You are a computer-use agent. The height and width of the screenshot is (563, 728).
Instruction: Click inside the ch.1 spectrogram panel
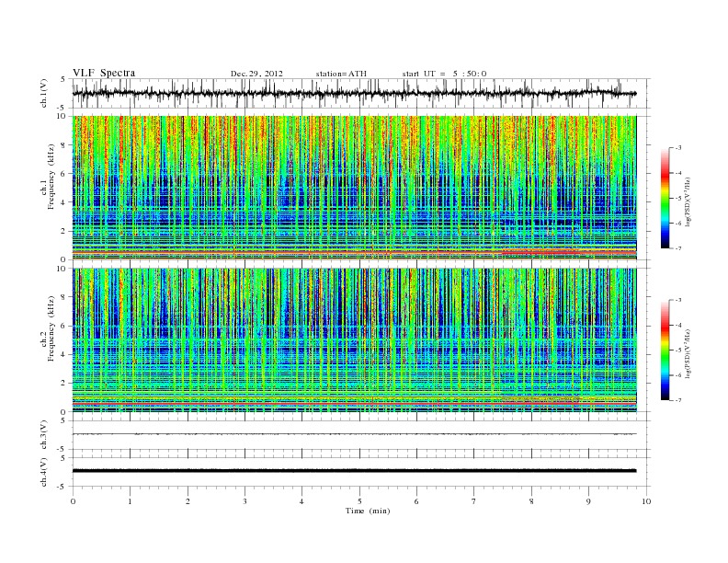pos(354,188)
